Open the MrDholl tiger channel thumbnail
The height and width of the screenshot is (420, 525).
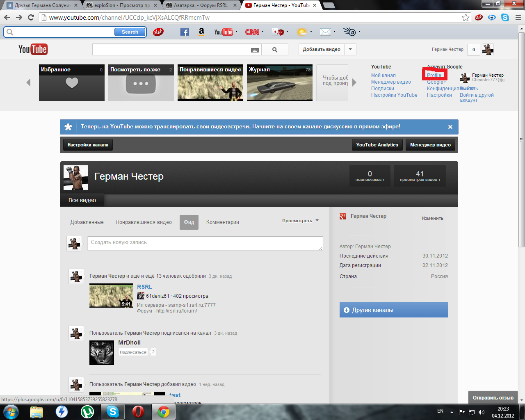102,353
